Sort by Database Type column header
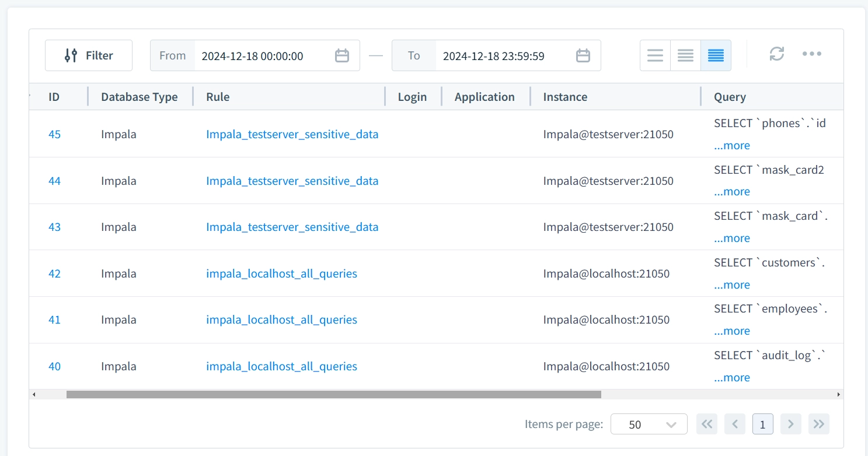This screenshot has width=868, height=456. 139,97
